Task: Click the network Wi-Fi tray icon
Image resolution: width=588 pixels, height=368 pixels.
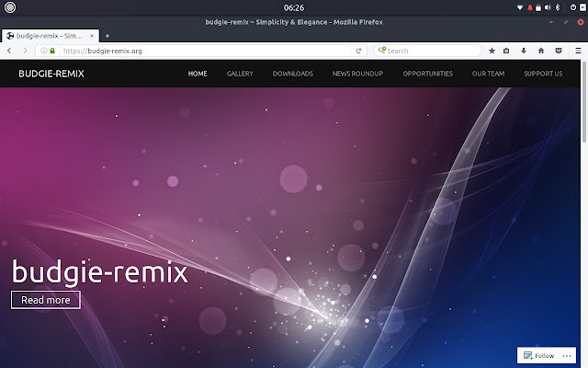Action: (x=520, y=7)
